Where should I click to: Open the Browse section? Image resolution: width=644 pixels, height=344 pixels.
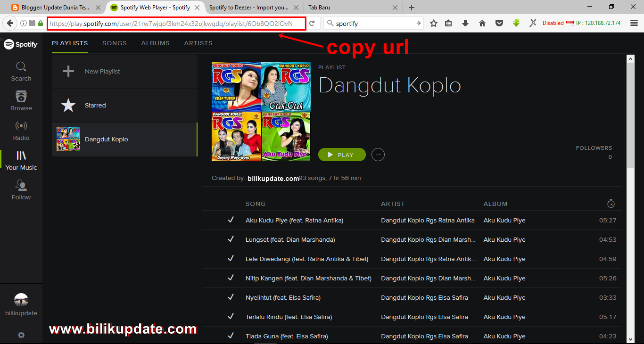point(21,101)
